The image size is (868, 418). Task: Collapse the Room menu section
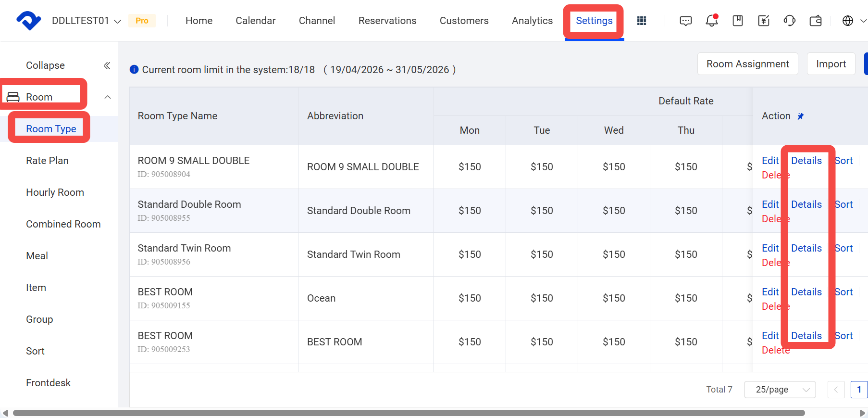pyautogui.click(x=108, y=97)
